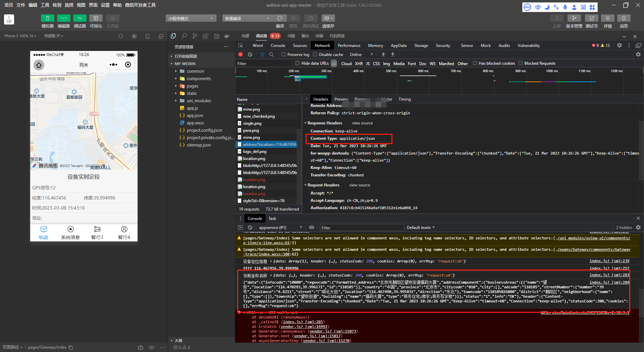Image resolution: width=644 pixels, height=352 pixels.
Task: Enable Disable cache checkbox
Action: pyautogui.click(x=315, y=54)
